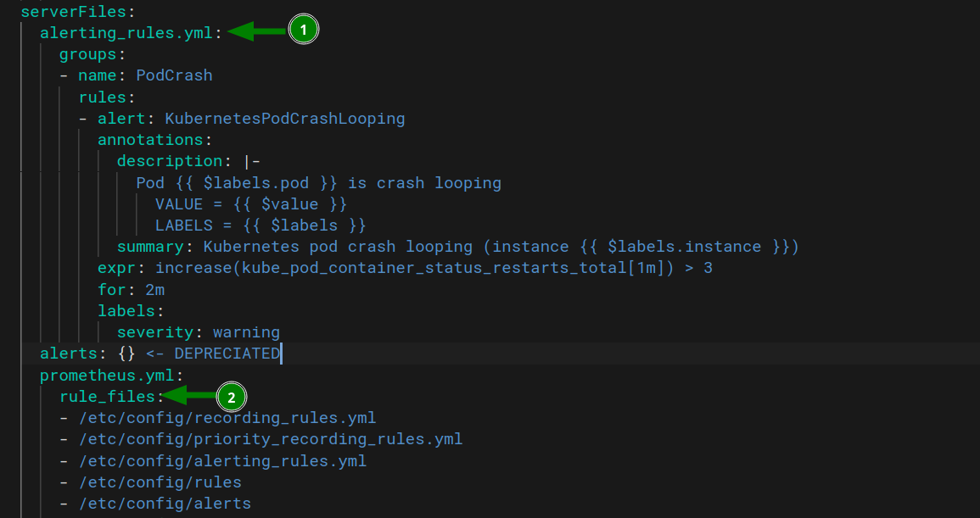The width and height of the screenshot is (980, 518).
Task: Place cursor after DEPRECIATED text
Action: [x=281, y=354]
